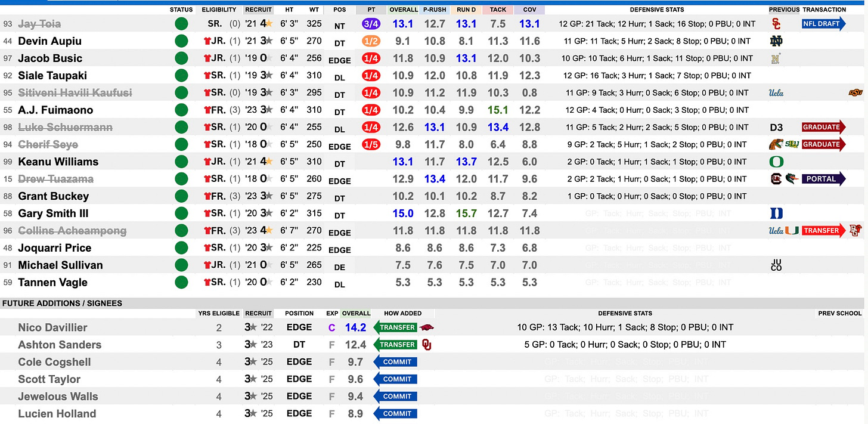Click the four-star recruit star for Keanu Williams
Viewport: 868px width, 424px height.
tap(269, 162)
